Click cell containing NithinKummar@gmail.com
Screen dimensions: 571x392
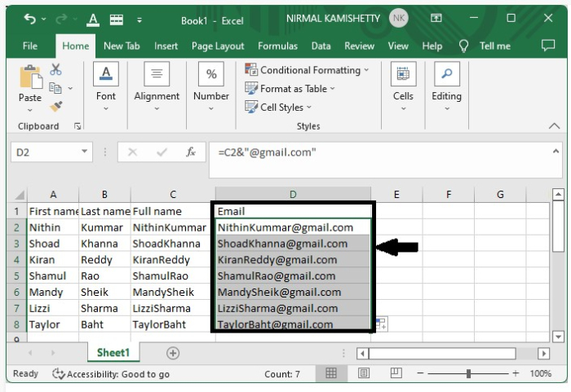pos(293,228)
